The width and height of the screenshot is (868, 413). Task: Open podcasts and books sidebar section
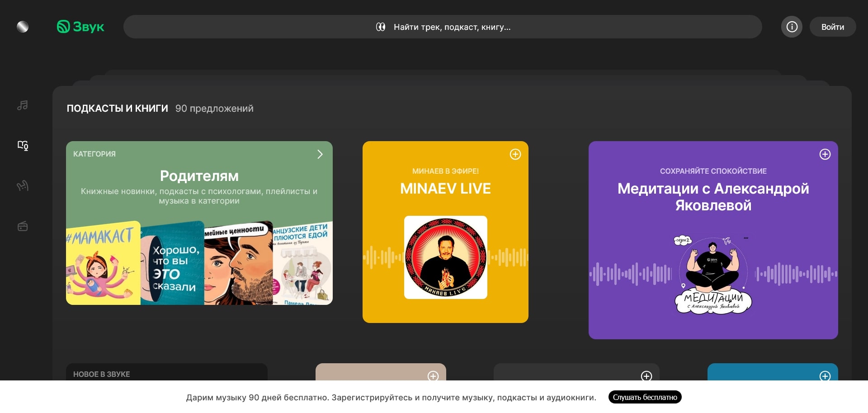point(23,145)
